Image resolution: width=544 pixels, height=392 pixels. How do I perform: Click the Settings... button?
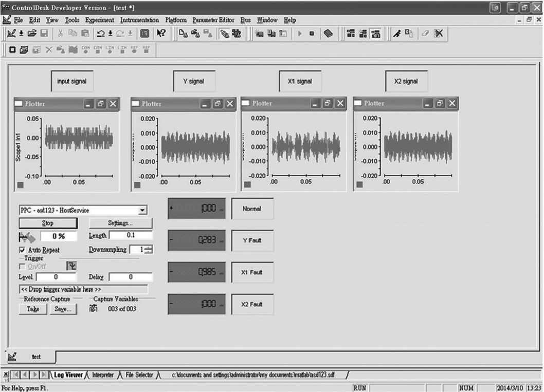pyautogui.click(x=120, y=223)
